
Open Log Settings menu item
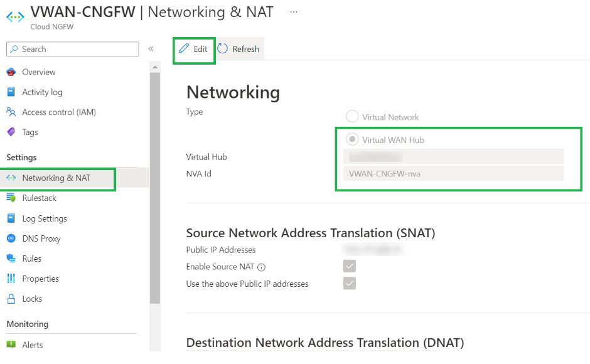(x=44, y=218)
